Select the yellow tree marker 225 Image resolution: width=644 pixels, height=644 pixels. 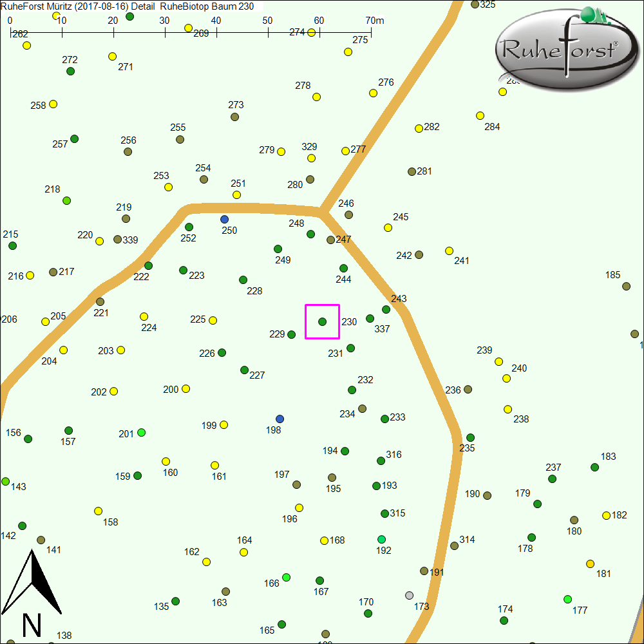[213, 320]
